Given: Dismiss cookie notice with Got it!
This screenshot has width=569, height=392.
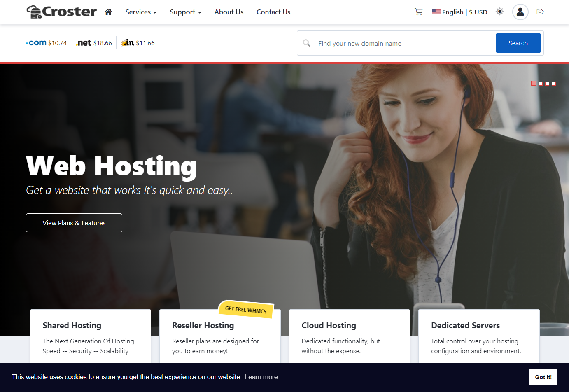Looking at the screenshot, I should (x=543, y=377).
